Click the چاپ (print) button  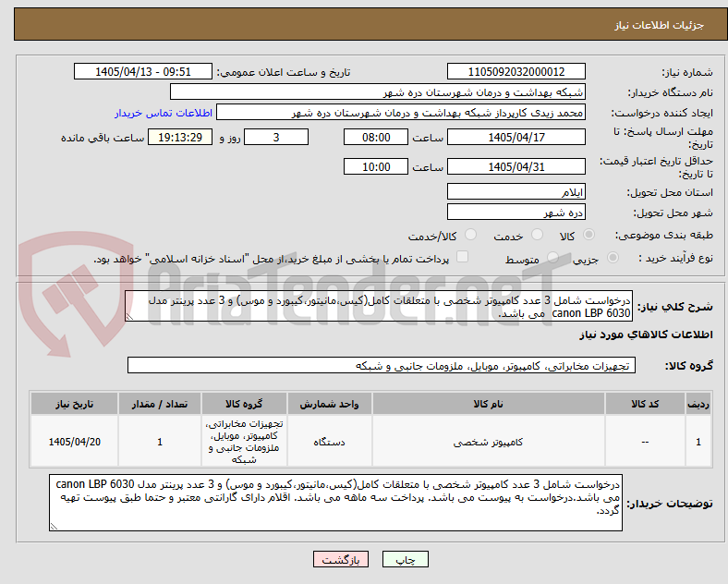pos(405,559)
